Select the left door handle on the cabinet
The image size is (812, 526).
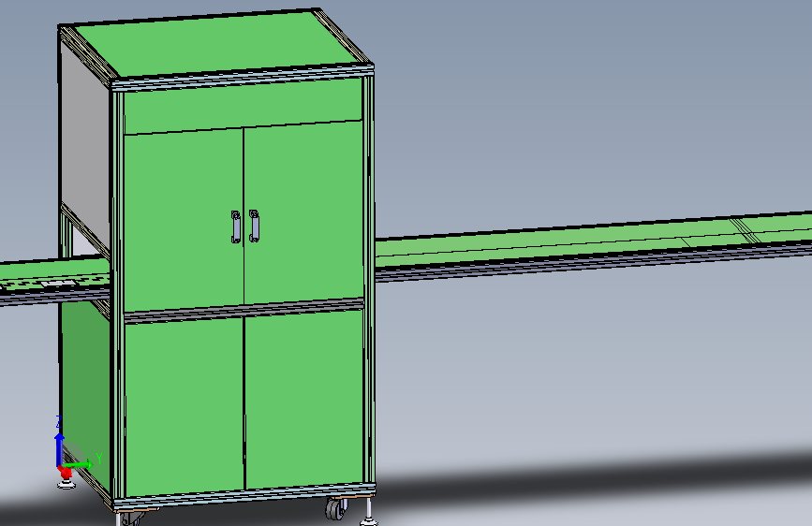(x=236, y=226)
